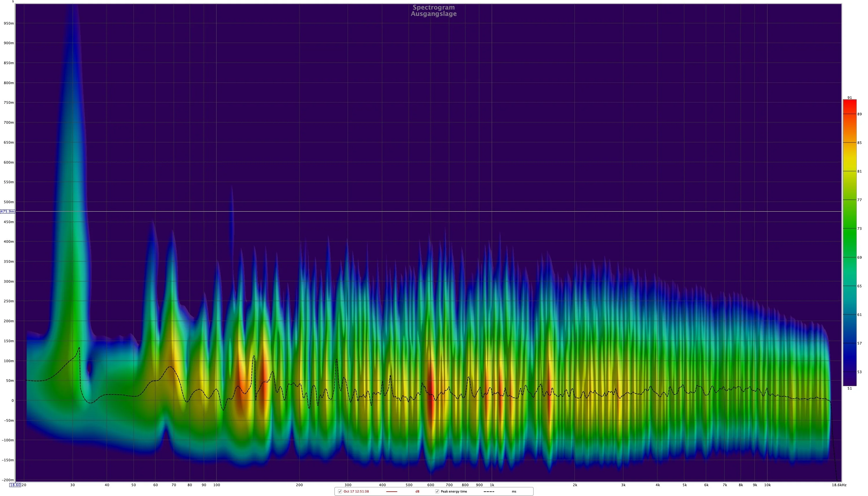Click the 500m label on time axis
Viewport: 868px width, 496px height.
[9, 202]
